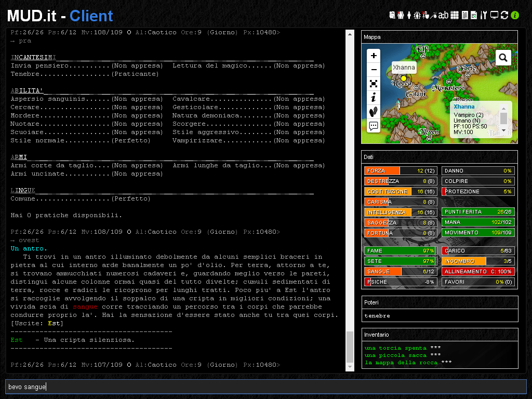The width and height of the screenshot is (532, 399).
Task: Click the yellow 'Est' exit in Uscite
Action: 54,323
